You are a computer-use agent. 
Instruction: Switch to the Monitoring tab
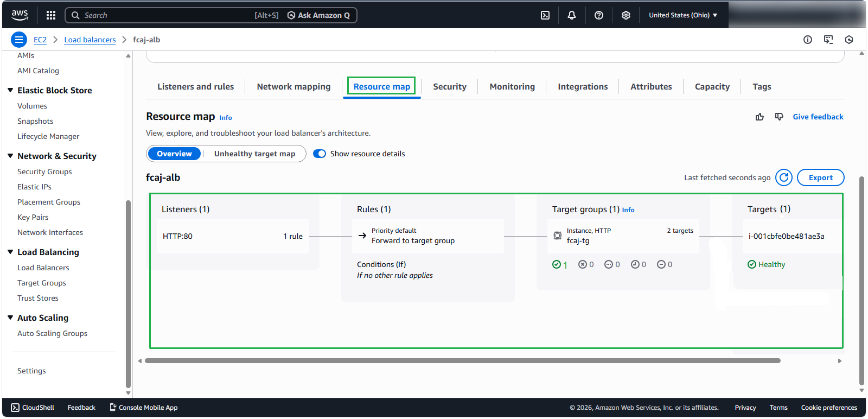tap(512, 86)
